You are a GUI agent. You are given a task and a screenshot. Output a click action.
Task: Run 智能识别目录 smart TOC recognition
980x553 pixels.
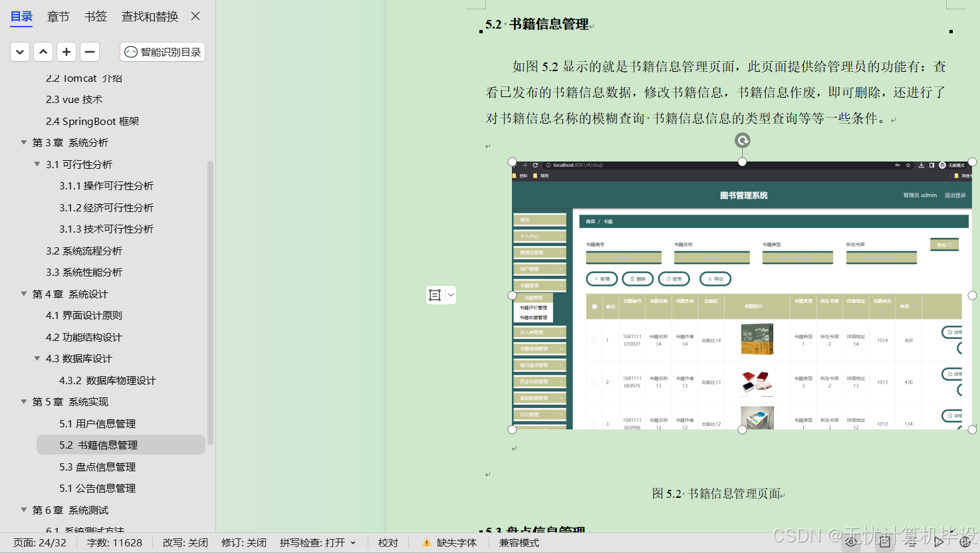[162, 52]
